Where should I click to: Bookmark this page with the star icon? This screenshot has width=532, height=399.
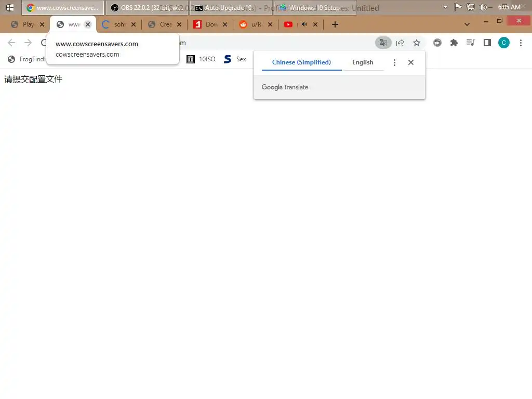coord(417,43)
